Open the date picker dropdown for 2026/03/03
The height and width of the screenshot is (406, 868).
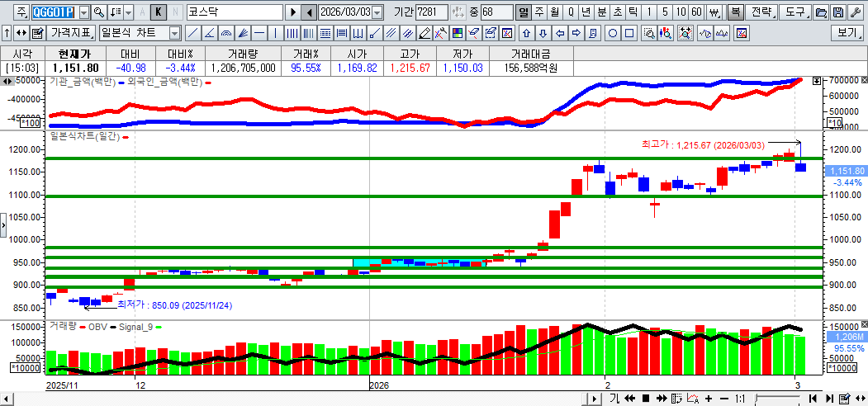[377, 12]
